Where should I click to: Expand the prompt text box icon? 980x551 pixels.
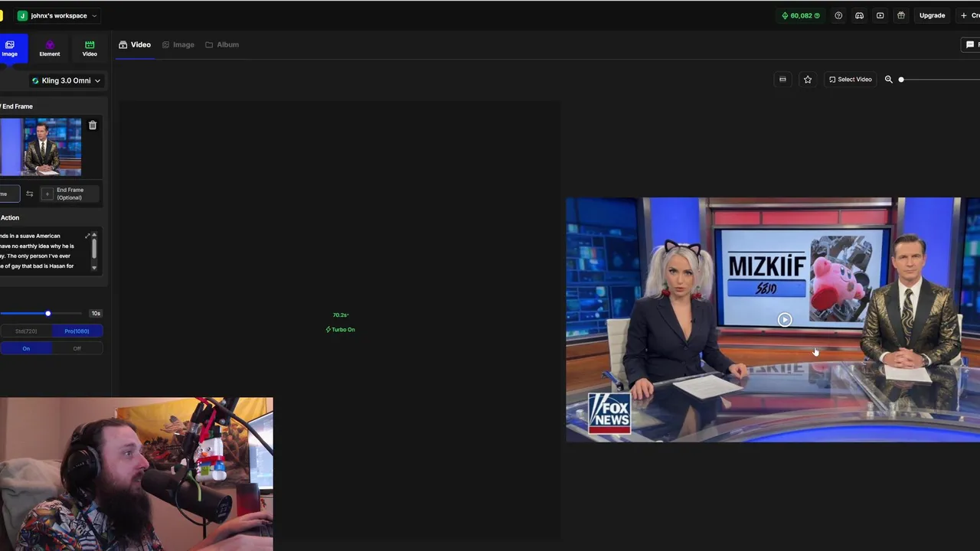pyautogui.click(x=88, y=236)
